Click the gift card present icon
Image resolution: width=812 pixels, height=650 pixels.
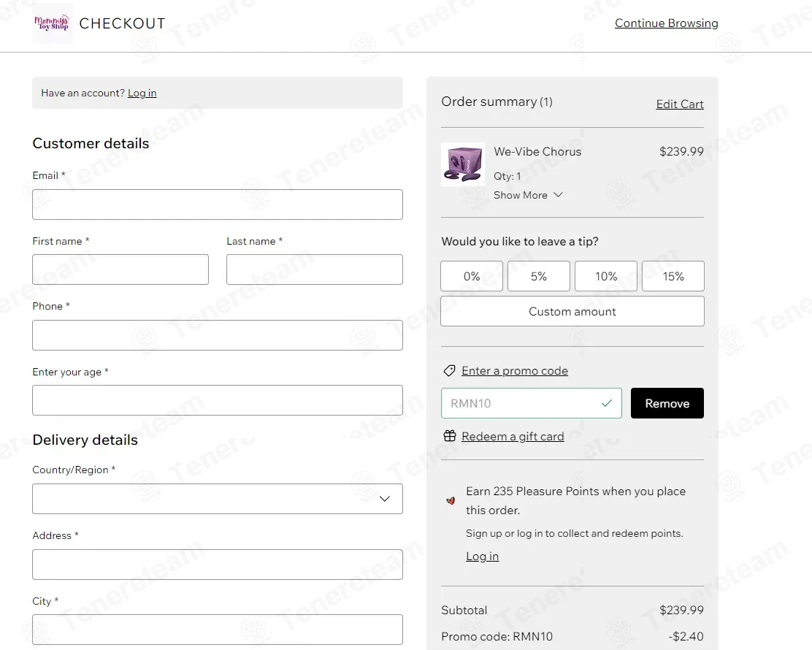pos(450,436)
